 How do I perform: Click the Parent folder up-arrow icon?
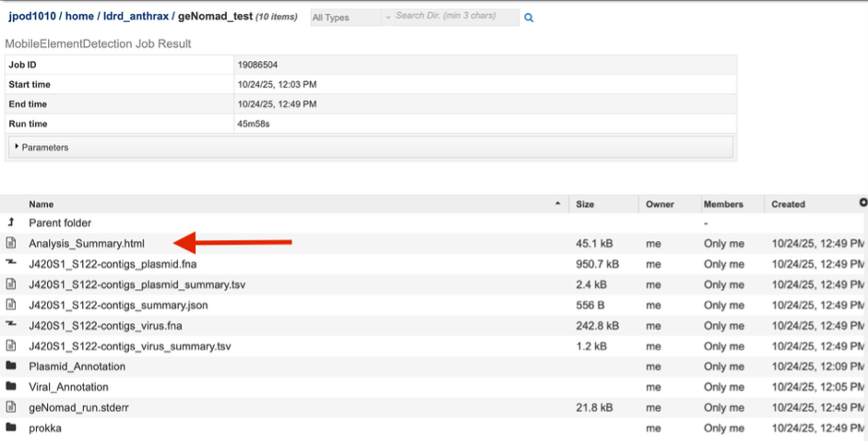pyautogui.click(x=11, y=222)
